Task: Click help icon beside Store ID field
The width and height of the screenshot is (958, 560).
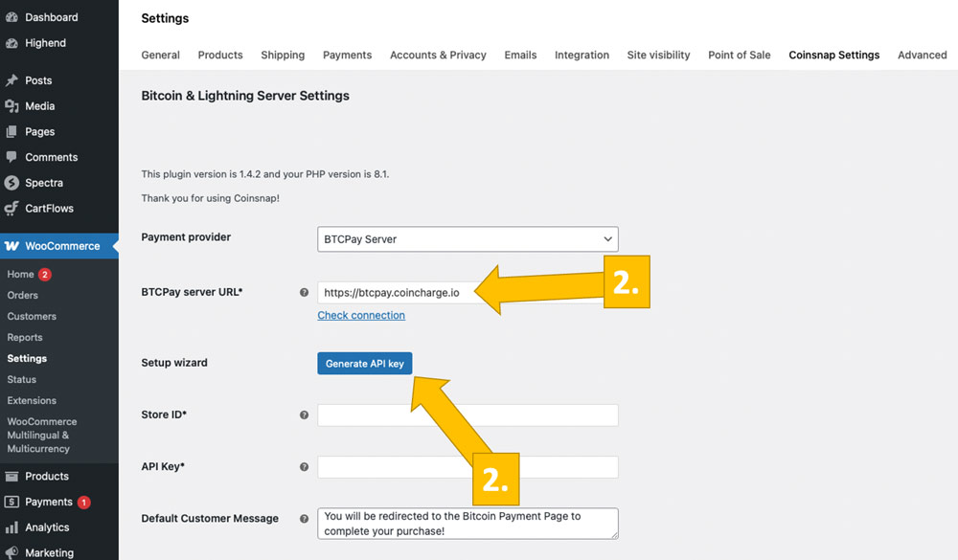Action: click(x=305, y=415)
